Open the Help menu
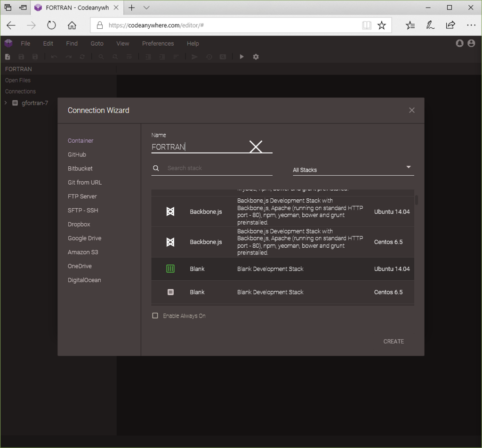This screenshot has height=448, width=482. pos(193,43)
